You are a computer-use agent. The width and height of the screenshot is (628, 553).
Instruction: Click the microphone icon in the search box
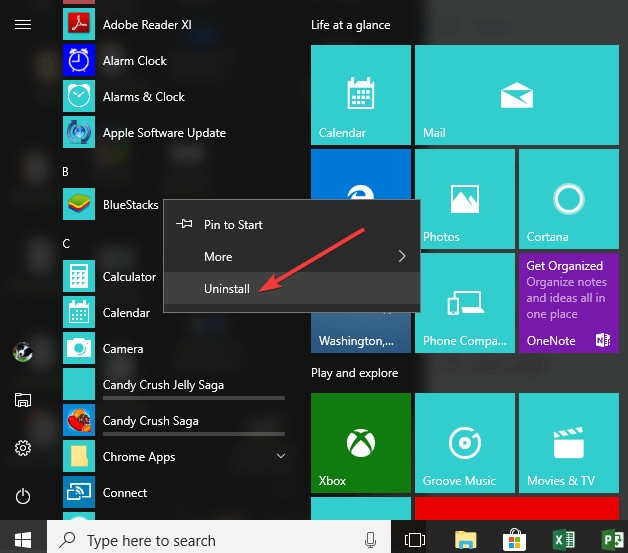tap(370, 540)
